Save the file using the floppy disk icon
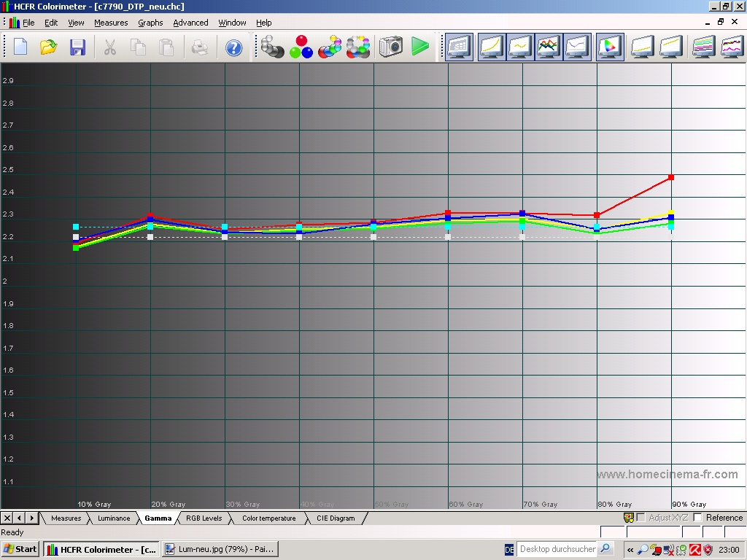 (77, 47)
